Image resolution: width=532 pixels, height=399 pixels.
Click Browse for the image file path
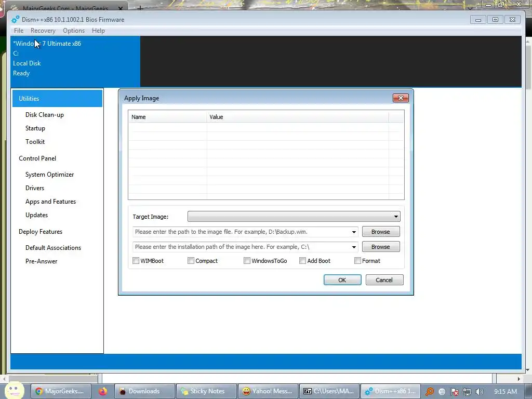tap(381, 232)
